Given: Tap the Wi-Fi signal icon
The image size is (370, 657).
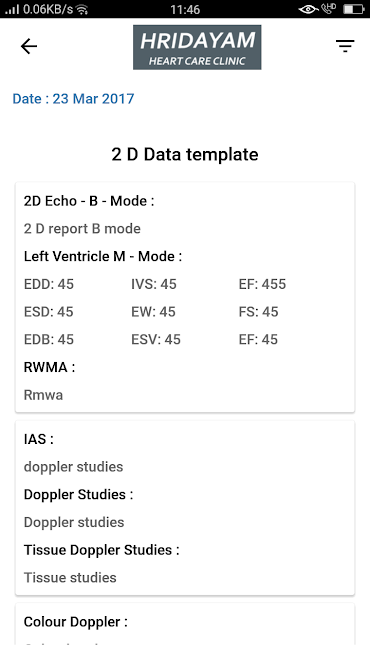Looking at the screenshot, I should [83, 9].
